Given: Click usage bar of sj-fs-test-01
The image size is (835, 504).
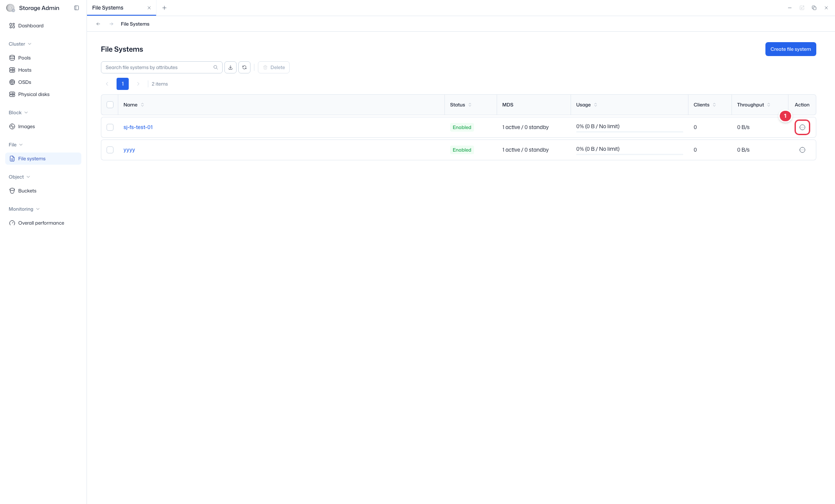Looking at the screenshot, I should coord(630,132).
